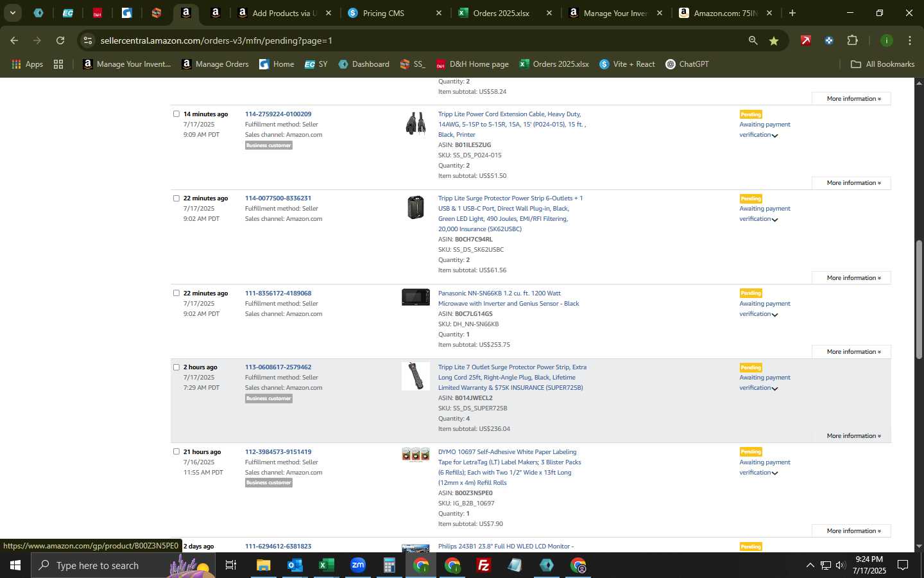Open File Explorer from taskbar

click(263, 565)
